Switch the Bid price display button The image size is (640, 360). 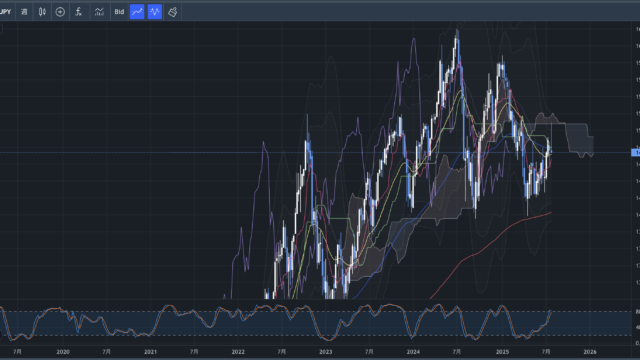[x=119, y=12]
